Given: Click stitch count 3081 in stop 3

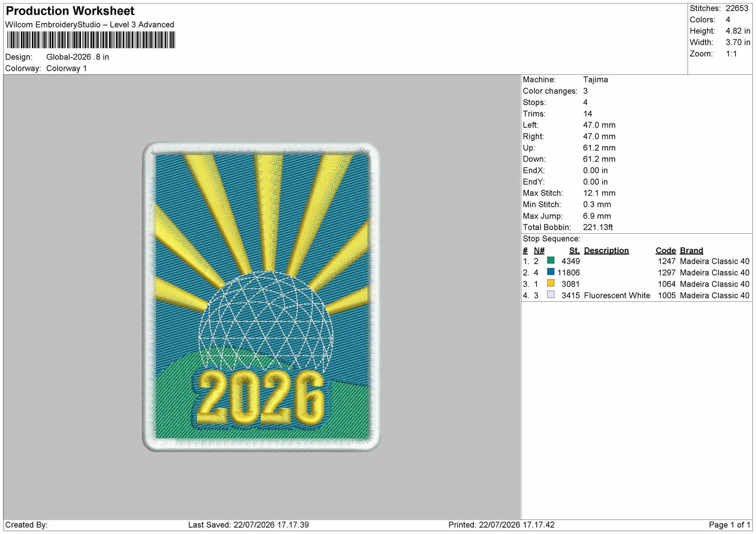Looking at the screenshot, I should point(571,285).
